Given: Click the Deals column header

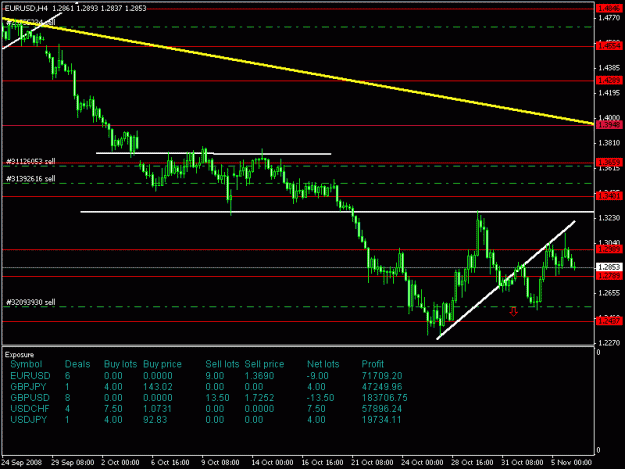Looking at the screenshot, I should (x=77, y=364).
